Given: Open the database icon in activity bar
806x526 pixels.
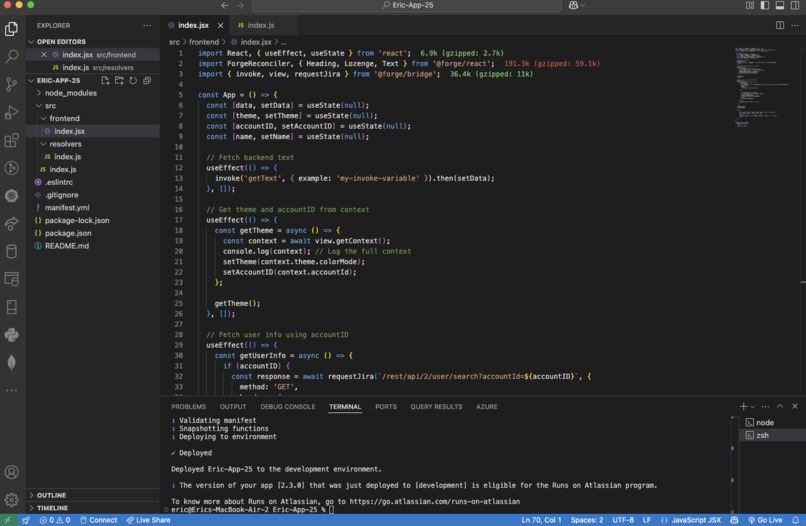Looking at the screenshot, I should (x=11, y=251).
